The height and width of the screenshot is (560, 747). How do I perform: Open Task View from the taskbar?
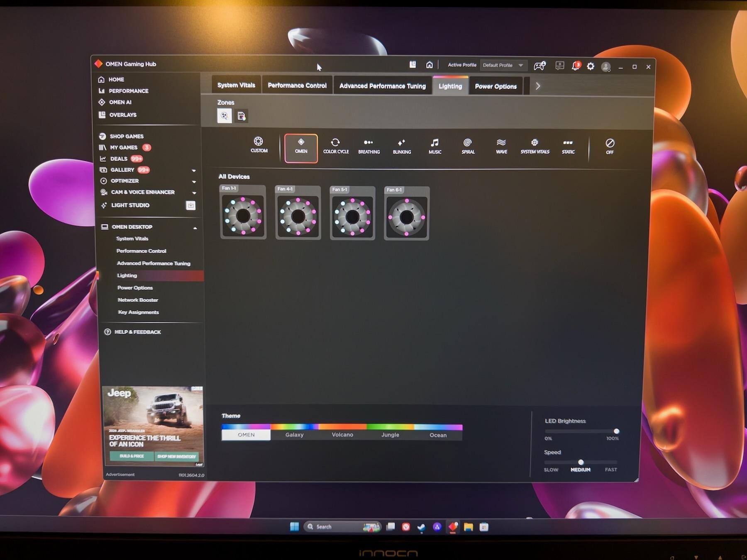click(x=391, y=527)
